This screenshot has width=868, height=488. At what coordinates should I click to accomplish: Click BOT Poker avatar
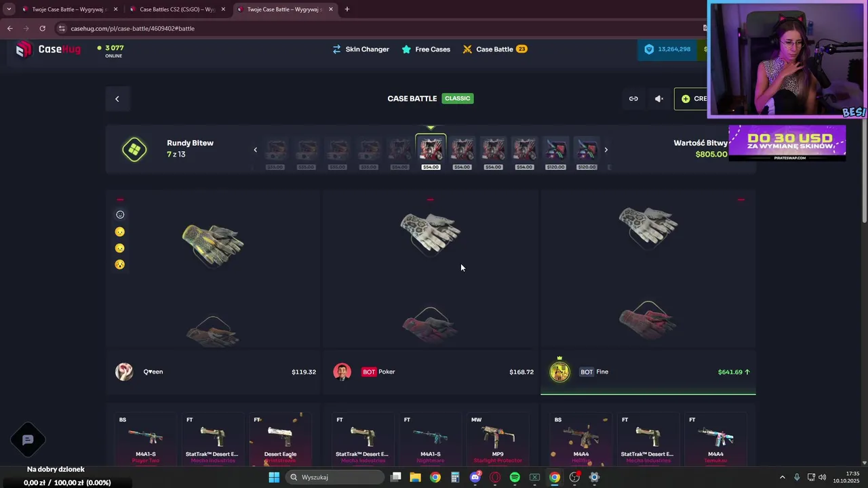coord(342,371)
